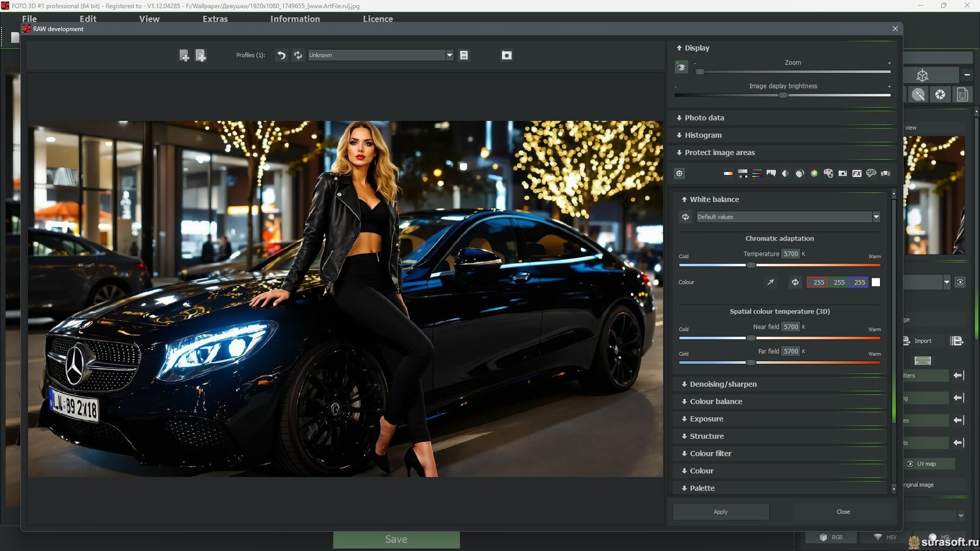This screenshot has height=551, width=980.
Task: Click the histogram-shaped icon in module strip
Action: click(771, 173)
